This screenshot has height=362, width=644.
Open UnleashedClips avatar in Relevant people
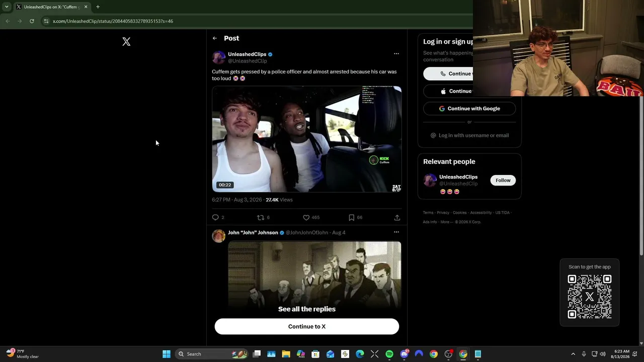coord(430,180)
